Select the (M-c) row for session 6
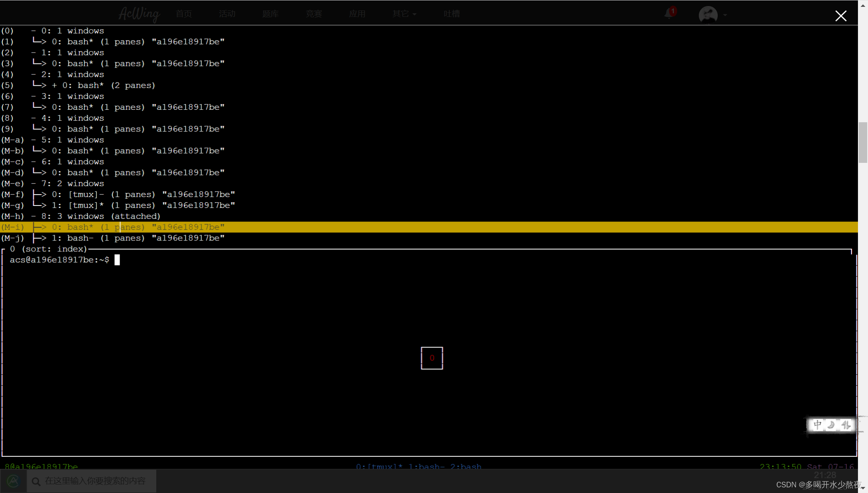 (x=429, y=162)
